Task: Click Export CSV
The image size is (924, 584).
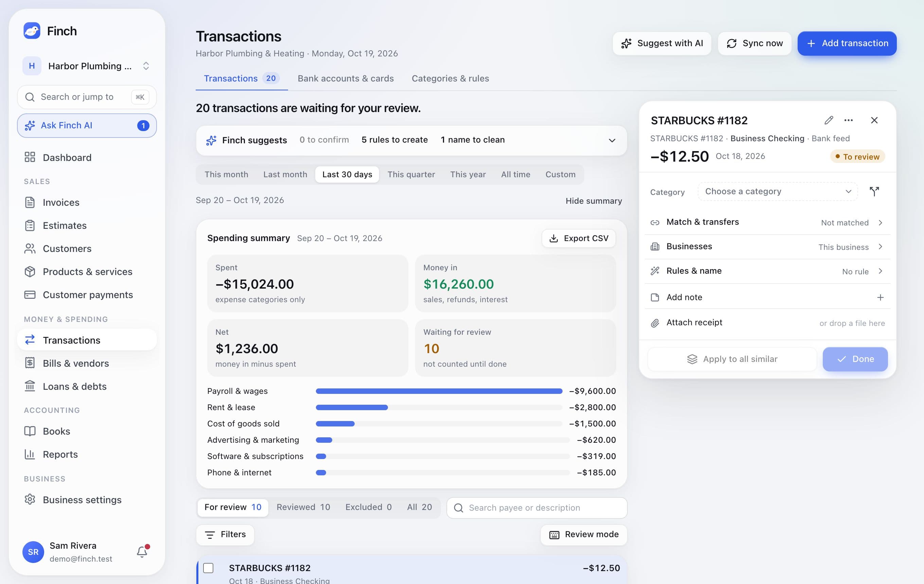Action: (x=579, y=238)
